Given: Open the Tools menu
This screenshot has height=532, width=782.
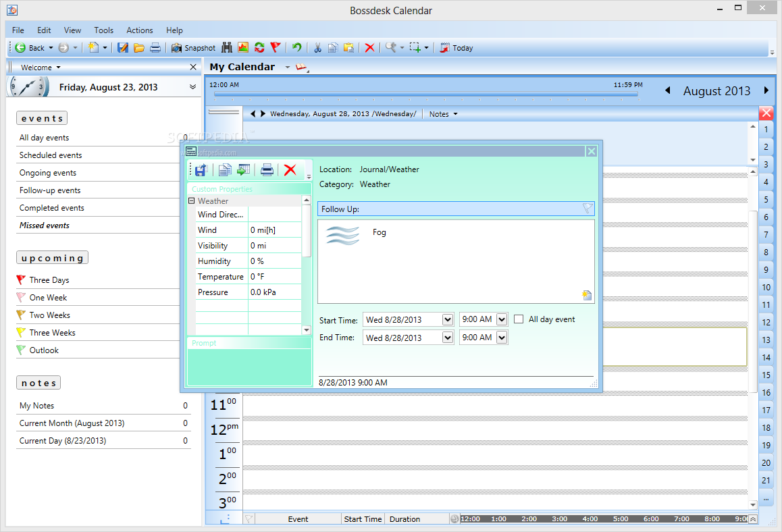Looking at the screenshot, I should (x=104, y=30).
